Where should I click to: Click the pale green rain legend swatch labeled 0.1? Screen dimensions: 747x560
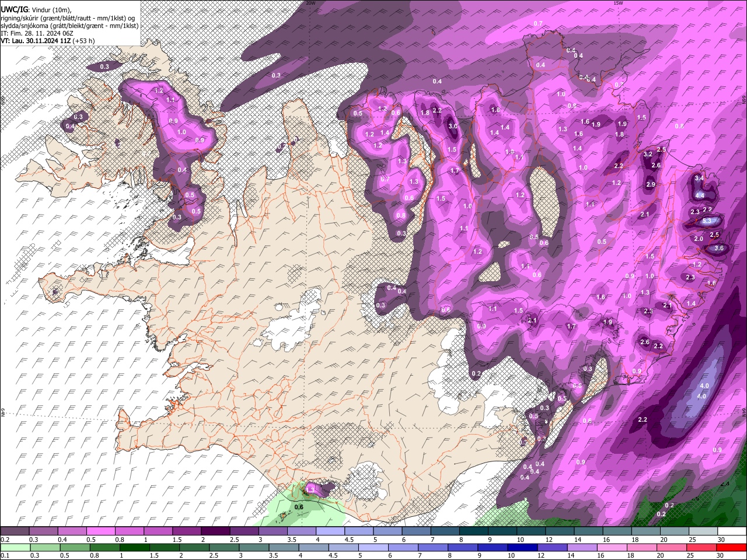[x=15, y=547]
